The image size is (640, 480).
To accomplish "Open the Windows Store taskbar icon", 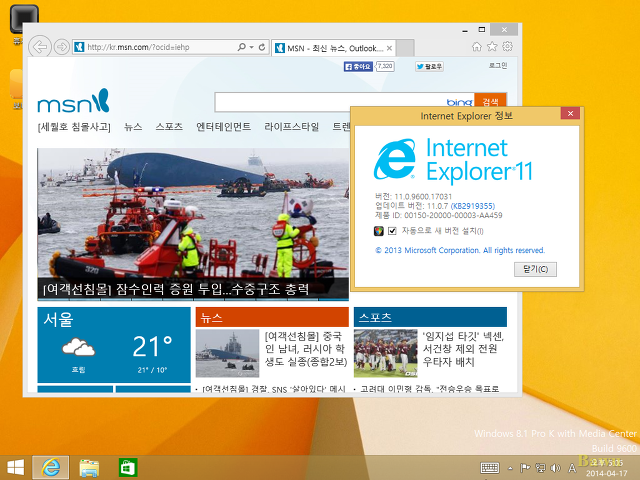I will pyautogui.click(x=128, y=467).
